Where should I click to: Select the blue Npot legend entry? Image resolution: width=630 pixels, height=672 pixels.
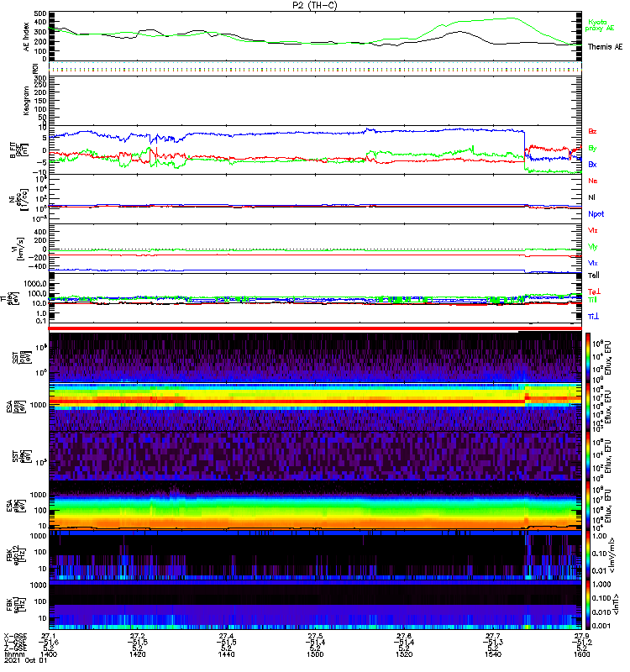[596, 214]
